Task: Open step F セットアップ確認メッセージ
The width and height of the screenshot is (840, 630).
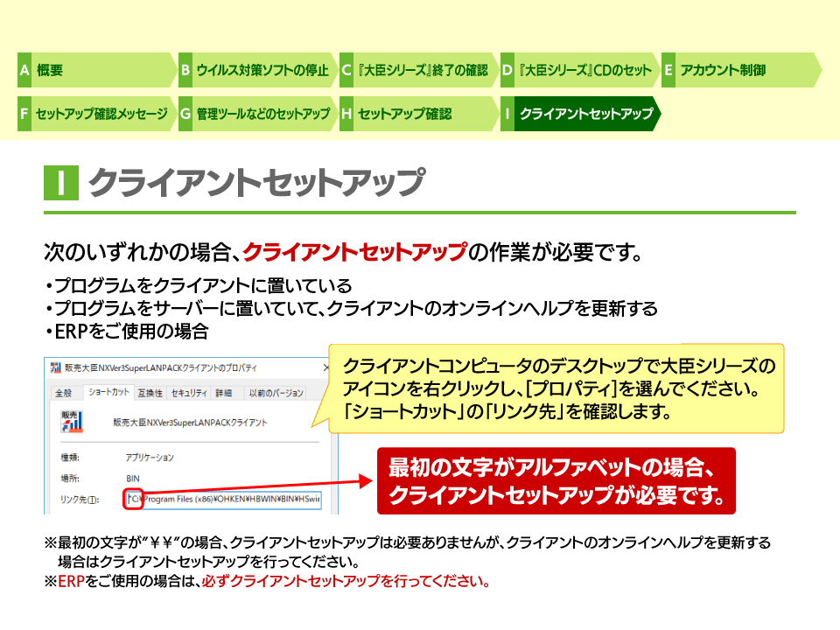Action: (x=97, y=114)
